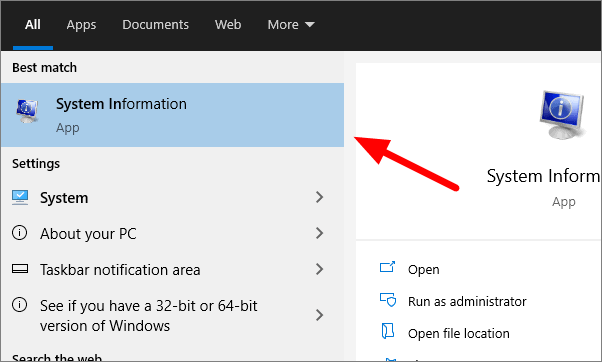The width and height of the screenshot is (602, 362).
Task: Click the 32-bit or 64-bit info icon
Action: click(x=20, y=305)
